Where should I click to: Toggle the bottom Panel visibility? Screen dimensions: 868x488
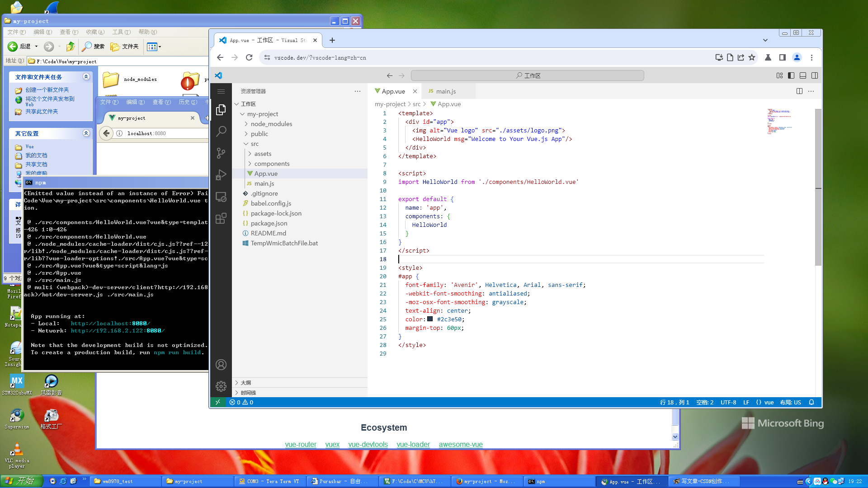tap(802, 75)
